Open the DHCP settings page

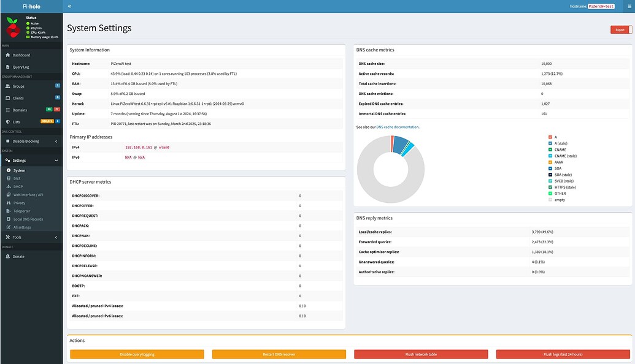tap(18, 186)
